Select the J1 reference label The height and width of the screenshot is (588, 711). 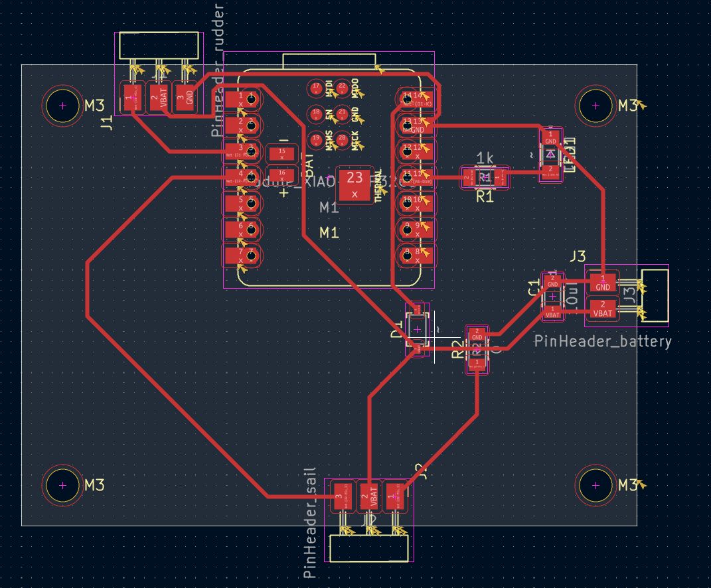click(x=106, y=122)
